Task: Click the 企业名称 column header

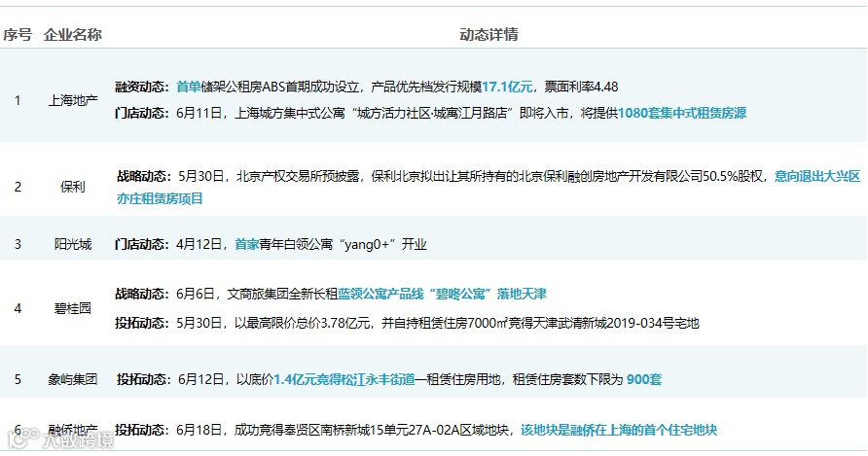Action: click(73, 35)
